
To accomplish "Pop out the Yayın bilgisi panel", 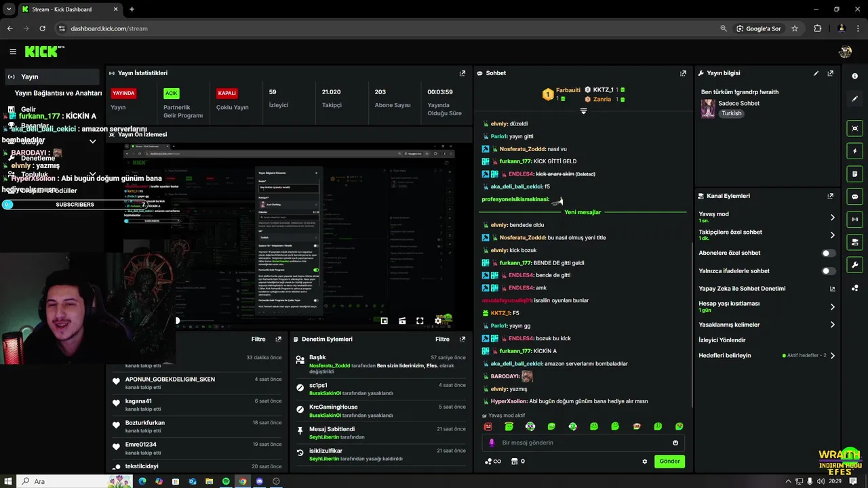I will click(x=830, y=73).
